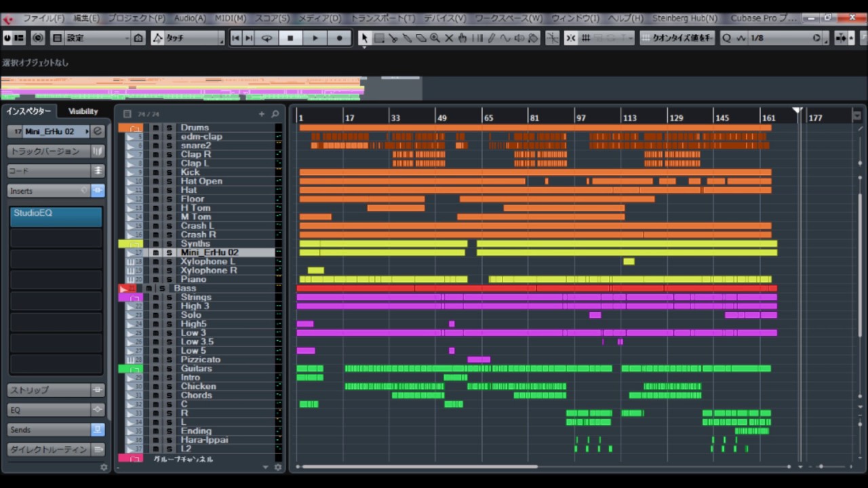Mute the Strings folder track
Screen dimensions: 868x488
pos(155,297)
